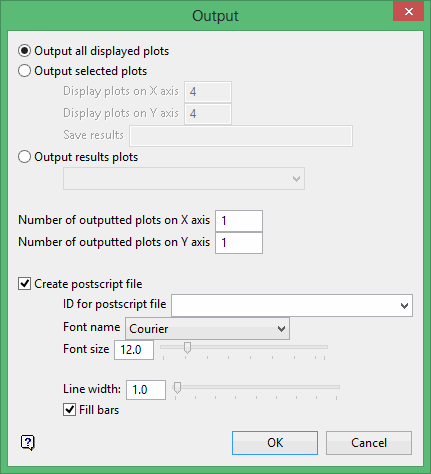Click the outputted plots Y axis field

[239, 243]
